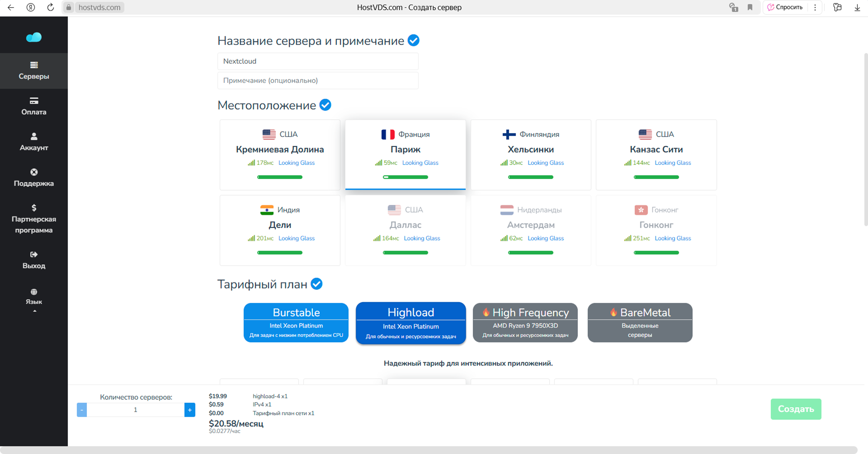868x454 pixels.
Task: Open Looking Glass link for Дели
Action: [296, 238]
